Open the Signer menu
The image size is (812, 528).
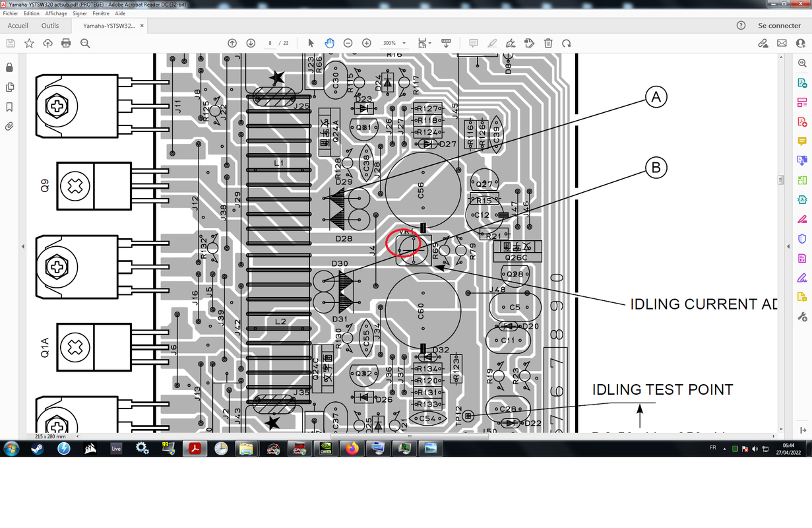[80, 13]
